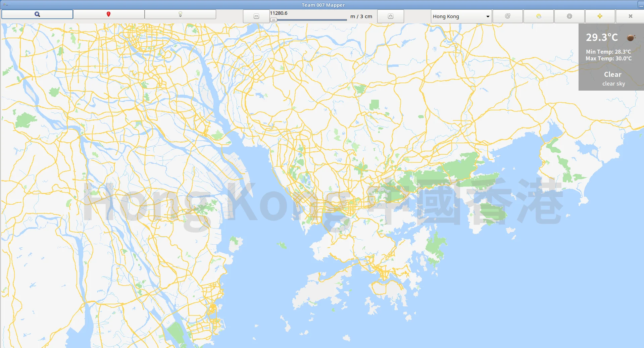This screenshot has height=348, width=644.
Task: Click the moon icon in the weather panel
Action: click(630, 37)
